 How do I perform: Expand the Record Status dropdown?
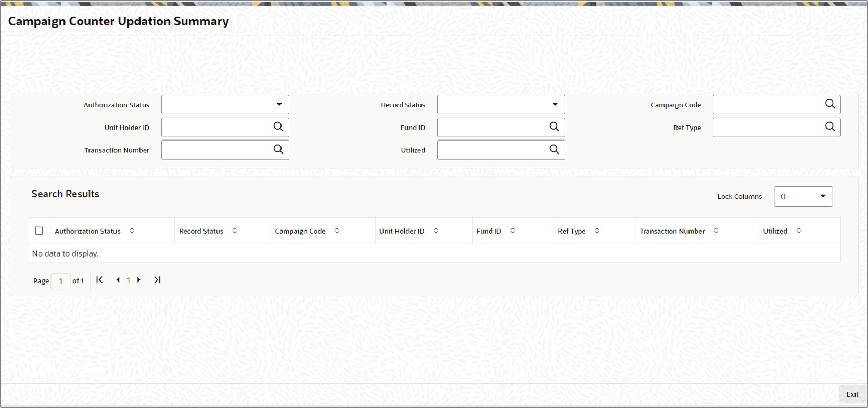point(555,105)
